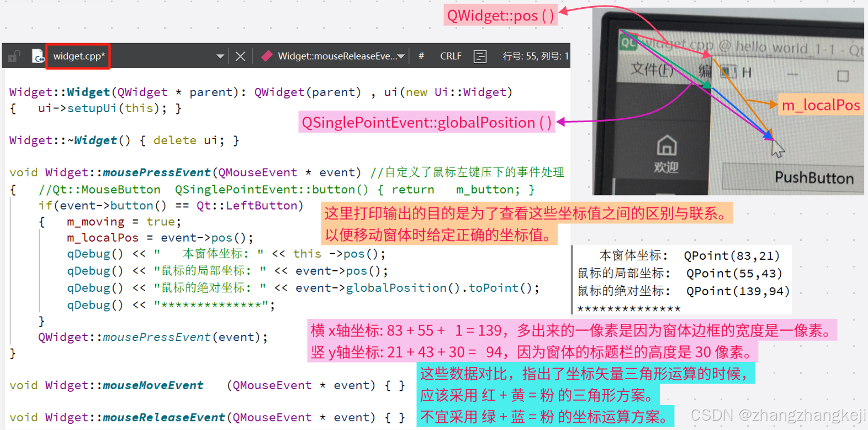Click the qDebug line printing 鼠标的局部坐标

pyautogui.click(x=227, y=271)
